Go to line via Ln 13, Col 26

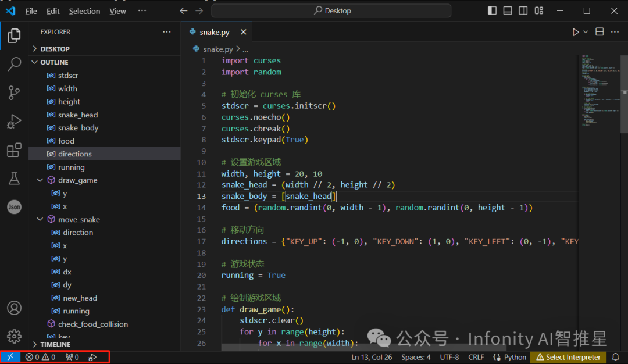(x=372, y=357)
